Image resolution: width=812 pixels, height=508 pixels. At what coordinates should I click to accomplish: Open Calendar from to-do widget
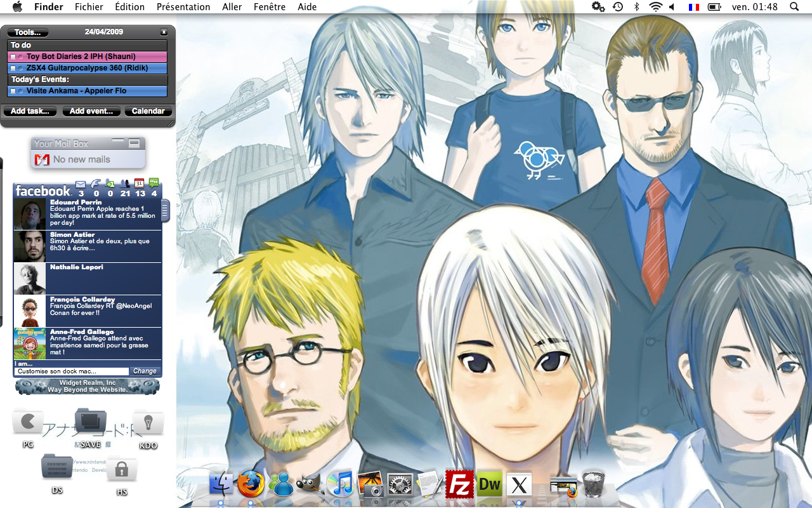pyautogui.click(x=148, y=111)
